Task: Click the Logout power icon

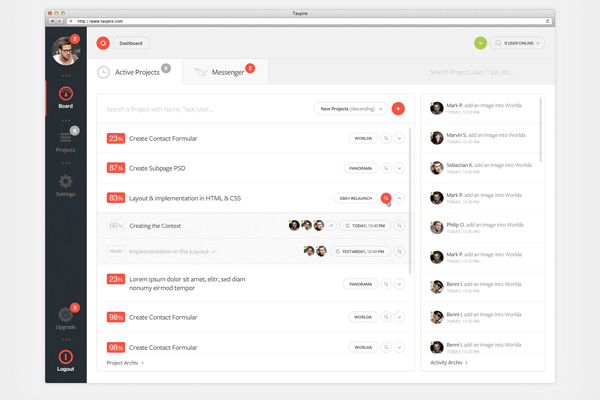Action: point(65,357)
